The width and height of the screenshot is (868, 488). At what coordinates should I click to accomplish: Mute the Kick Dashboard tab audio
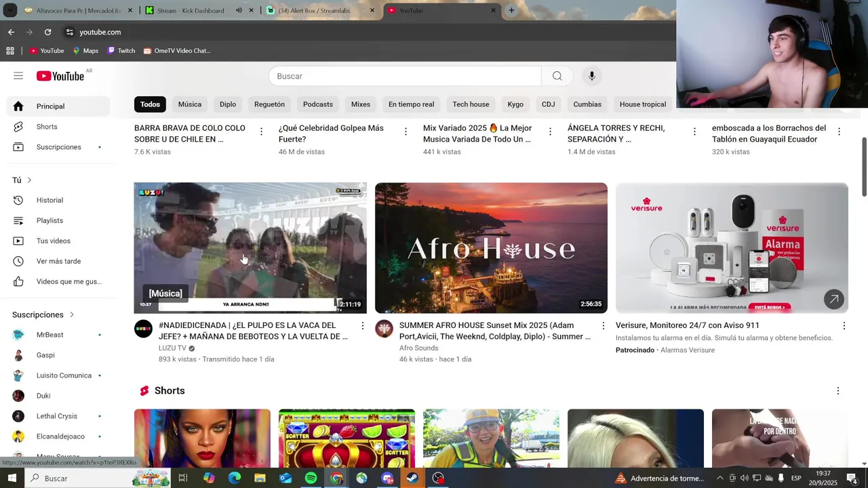(x=239, y=11)
